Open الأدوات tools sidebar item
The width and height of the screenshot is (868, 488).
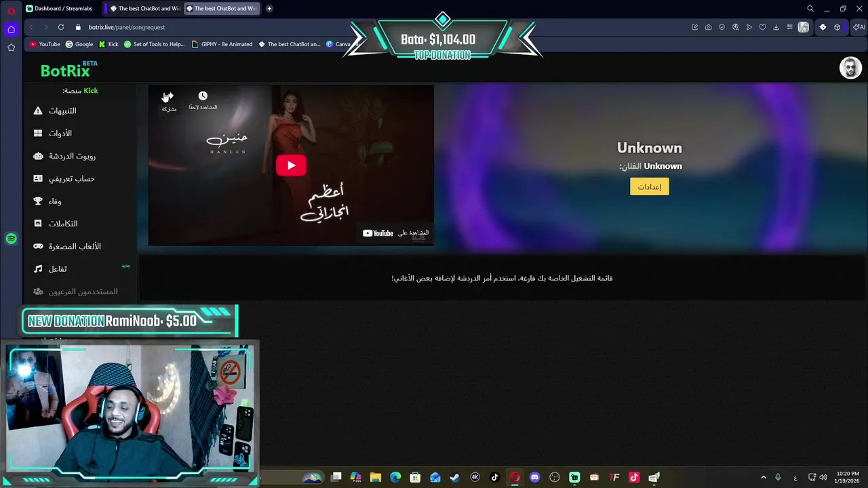click(60, 134)
